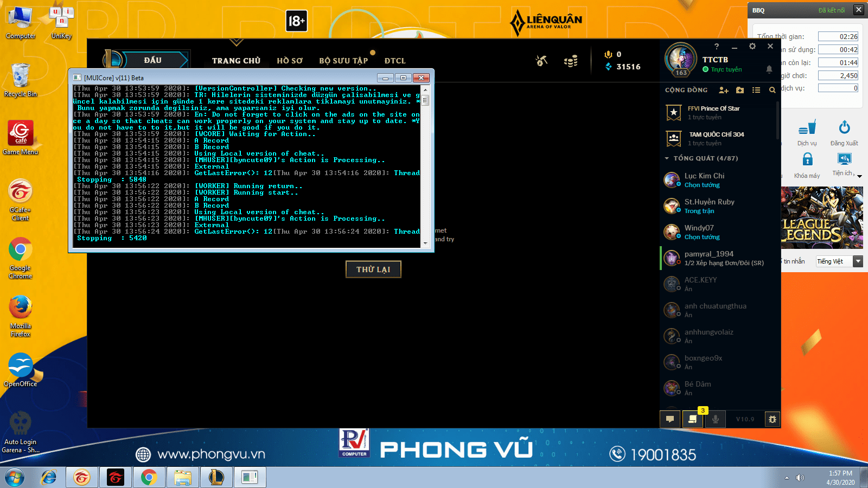Select offline friend anh chuatungthua
868x488 pixels.
pos(719,310)
